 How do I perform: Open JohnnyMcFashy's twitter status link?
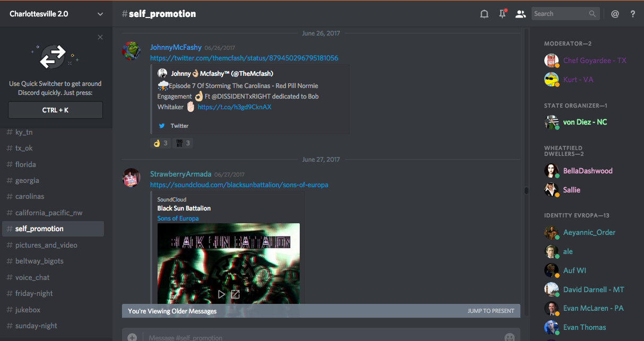pyautogui.click(x=244, y=58)
